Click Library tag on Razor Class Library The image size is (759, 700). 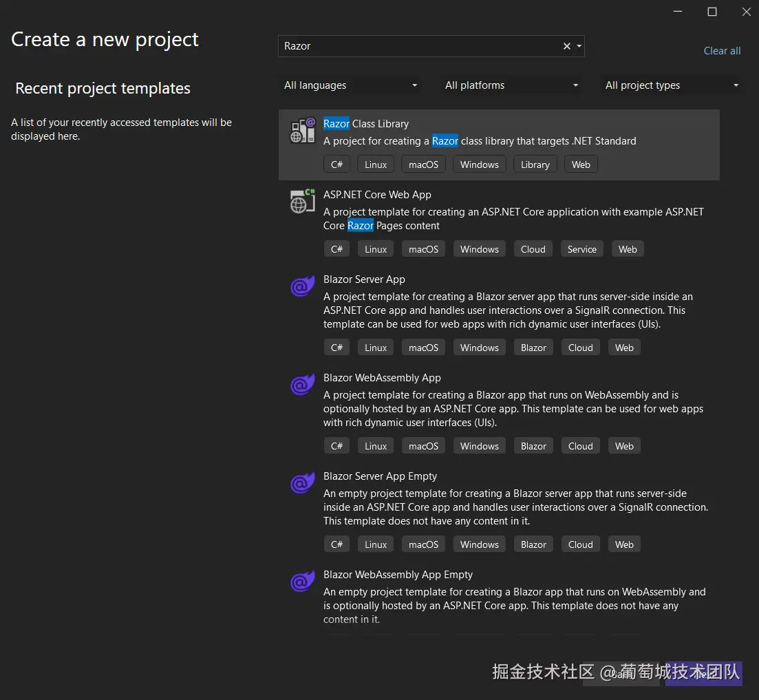(x=535, y=165)
